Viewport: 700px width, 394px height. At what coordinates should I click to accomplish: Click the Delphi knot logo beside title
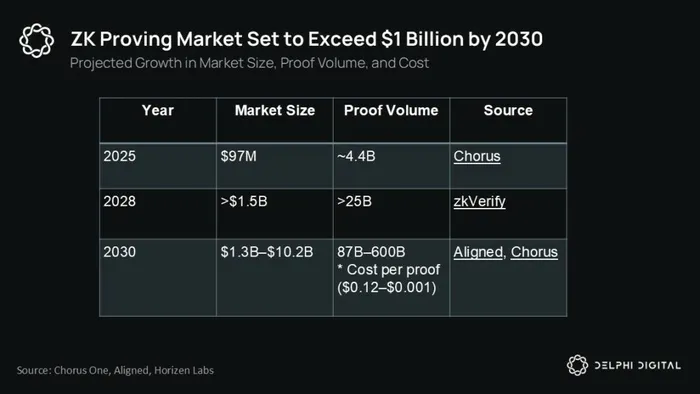[37, 40]
